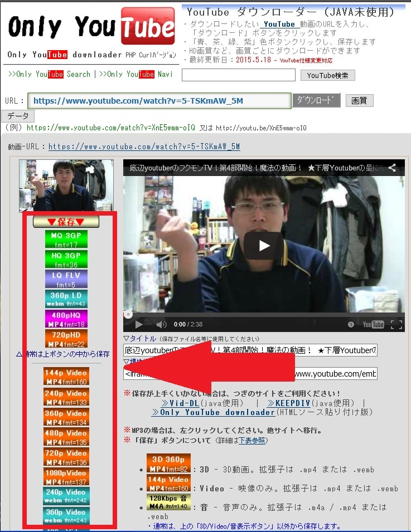Click the 3D 360p MP4 fmt=82 legend icon
The image size is (411, 532).
[x=168, y=463]
